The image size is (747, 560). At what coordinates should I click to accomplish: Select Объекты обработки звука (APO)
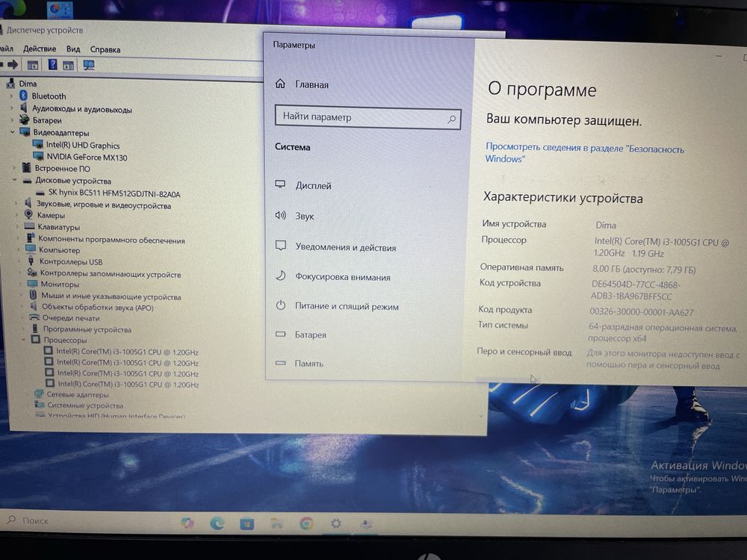point(97,307)
